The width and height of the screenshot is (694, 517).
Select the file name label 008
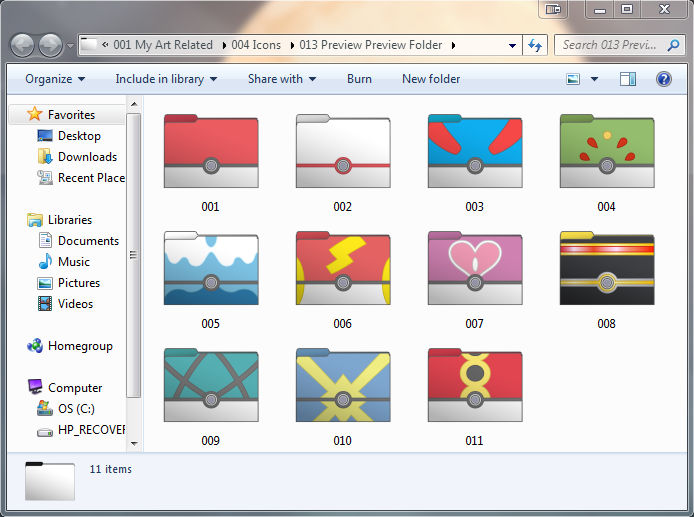(x=607, y=324)
